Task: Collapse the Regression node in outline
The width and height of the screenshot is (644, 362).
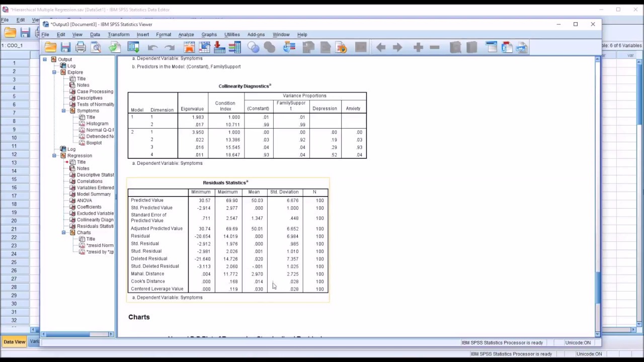Action: click(x=54, y=156)
